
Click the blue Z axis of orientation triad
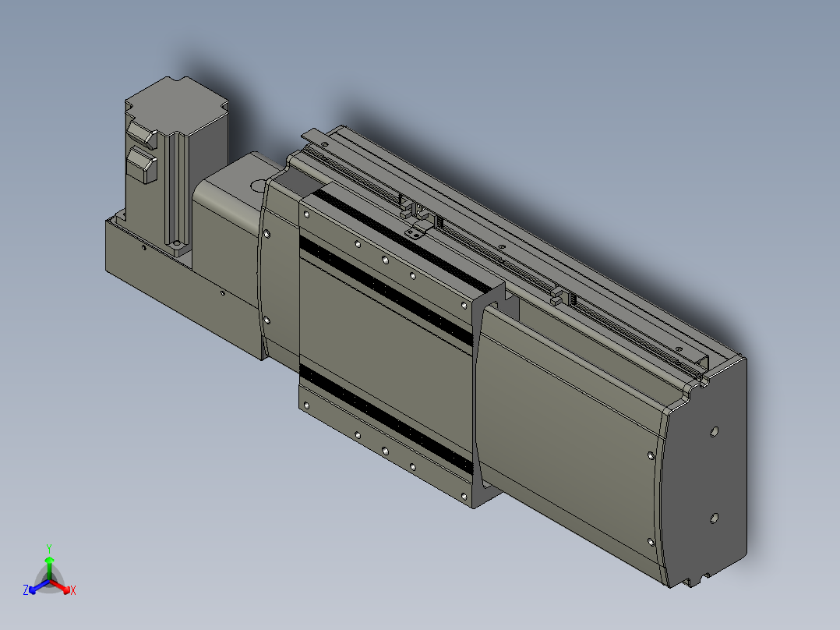click(x=34, y=588)
